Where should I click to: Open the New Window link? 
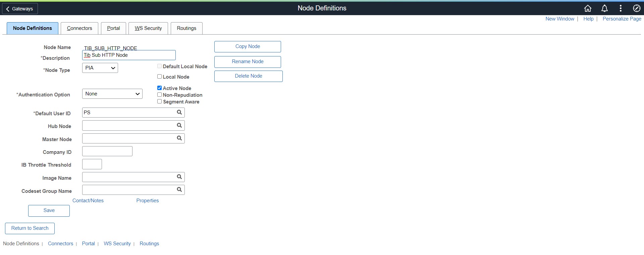(560, 19)
